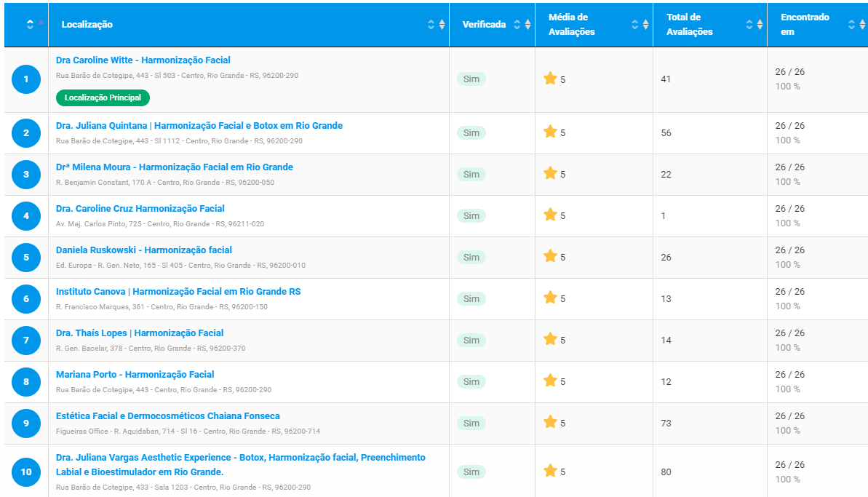
Task: Click the blue rank circle numbered 1
Action: [26, 79]
